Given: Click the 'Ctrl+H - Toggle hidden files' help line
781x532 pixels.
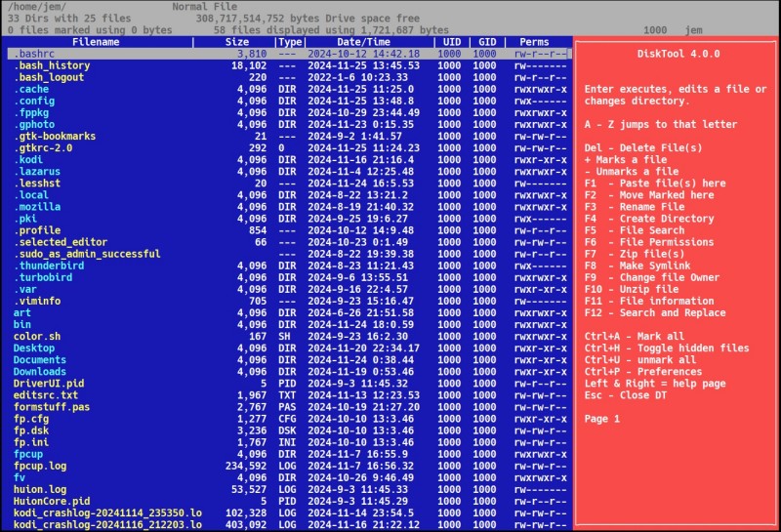Looking at the screenshot, I should 667,348.
